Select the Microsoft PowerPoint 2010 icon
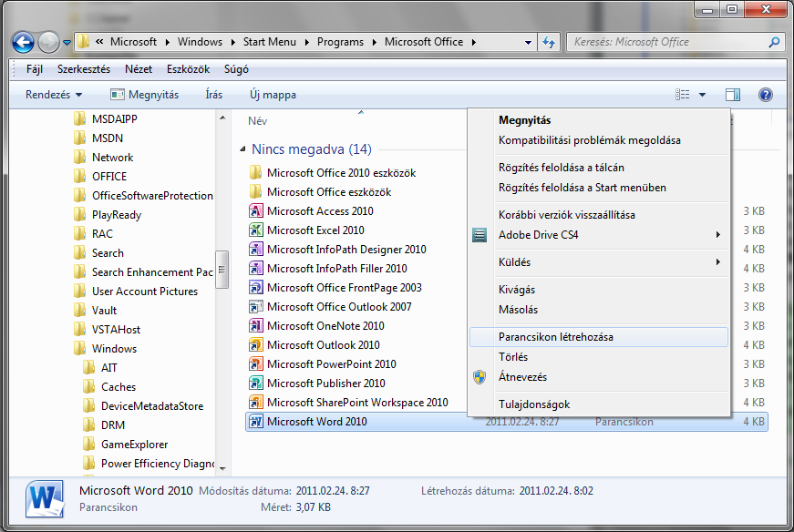The image size is (794, 532). pyautogui.click(x=256, y=364)
